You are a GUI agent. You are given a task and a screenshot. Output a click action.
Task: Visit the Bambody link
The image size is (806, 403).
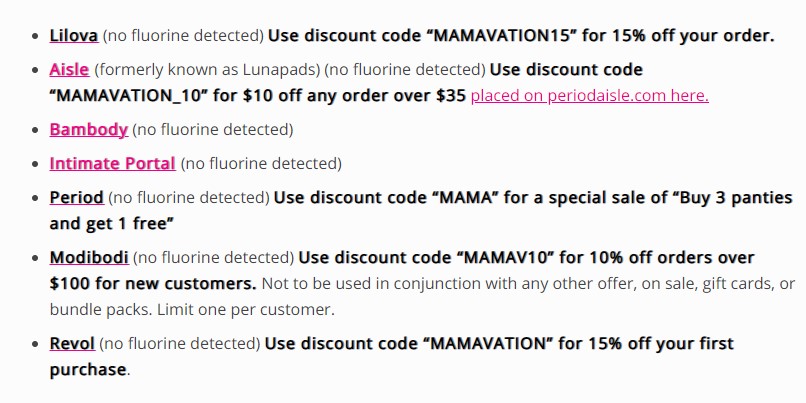(88, 130)
